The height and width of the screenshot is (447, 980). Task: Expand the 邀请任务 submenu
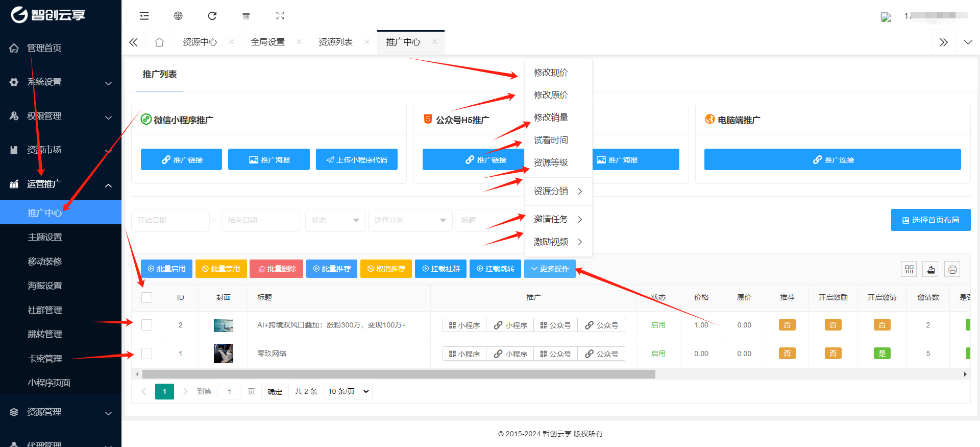pos(558,219)
